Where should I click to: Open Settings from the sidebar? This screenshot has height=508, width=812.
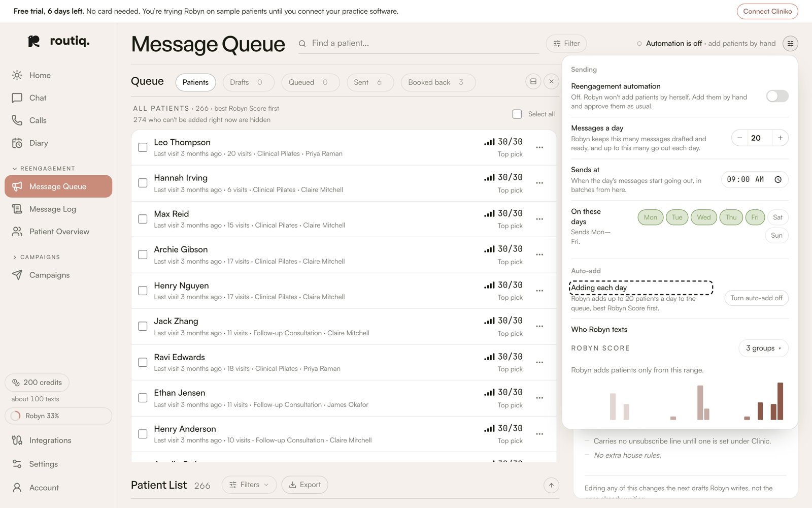click(58, 464)
